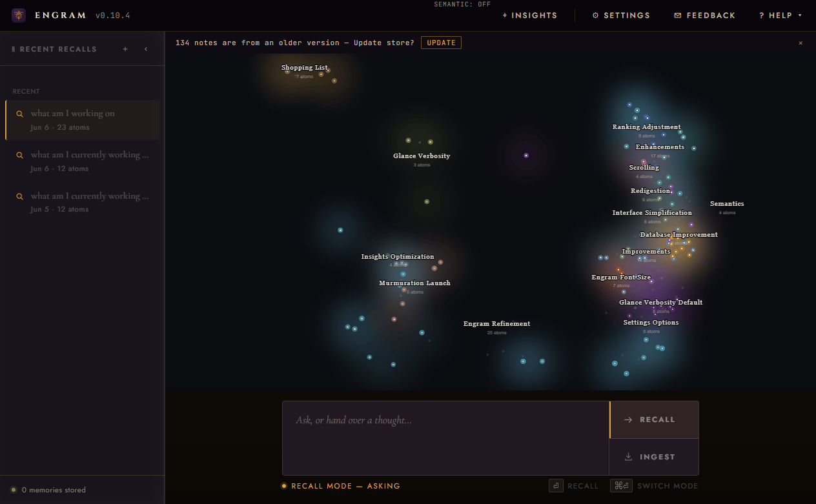The width and height of the screenshot is (816, 504).
Task: Select the Interface Simplification cluster label
Action: click(x=652, y=213)
